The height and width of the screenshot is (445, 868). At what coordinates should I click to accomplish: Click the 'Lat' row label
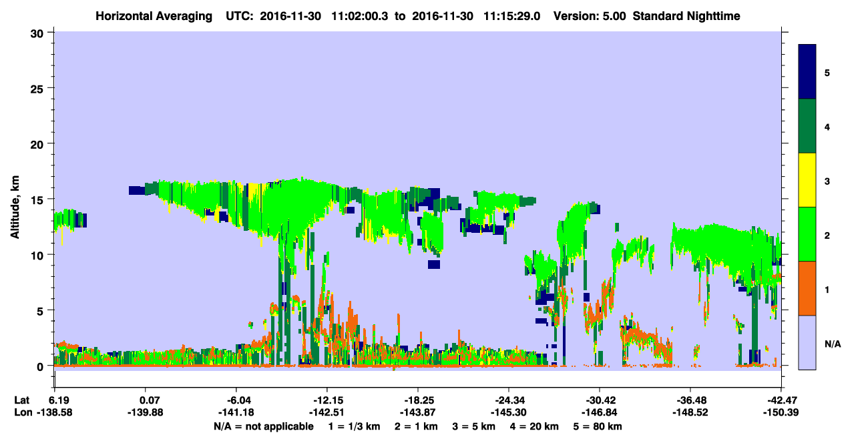21,400
